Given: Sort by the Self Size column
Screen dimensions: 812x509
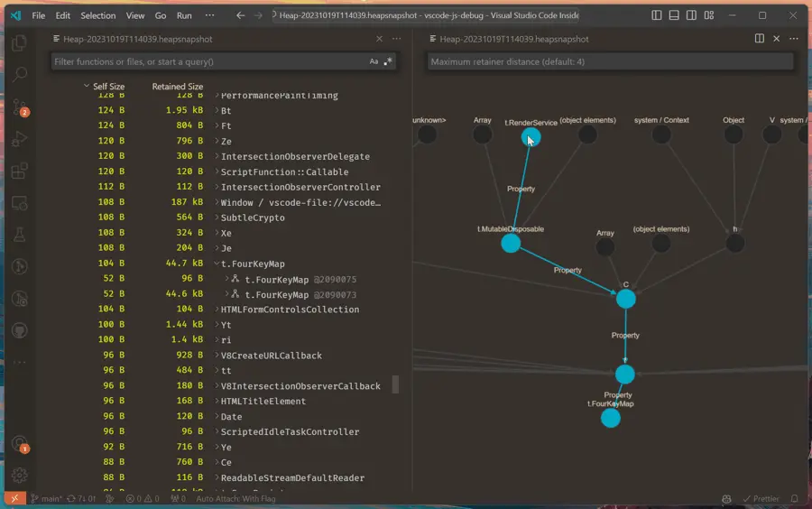Looking at the screenshot, I should (x=109, y=87).
